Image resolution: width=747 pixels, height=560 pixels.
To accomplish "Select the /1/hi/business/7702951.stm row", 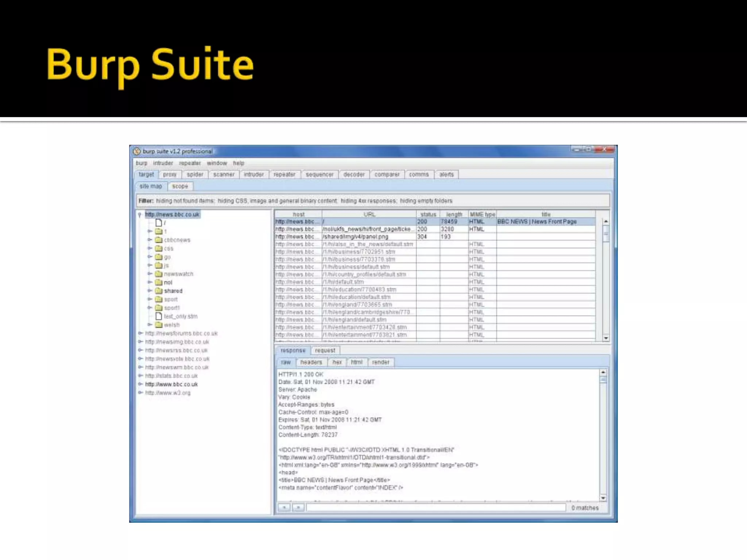I will click(x=435, y=252).
